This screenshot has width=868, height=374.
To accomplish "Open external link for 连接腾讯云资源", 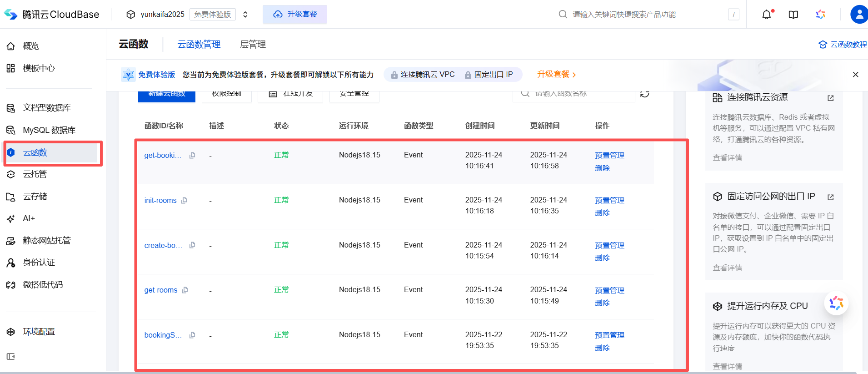I will pyautogui.click(x=831, y=98).
